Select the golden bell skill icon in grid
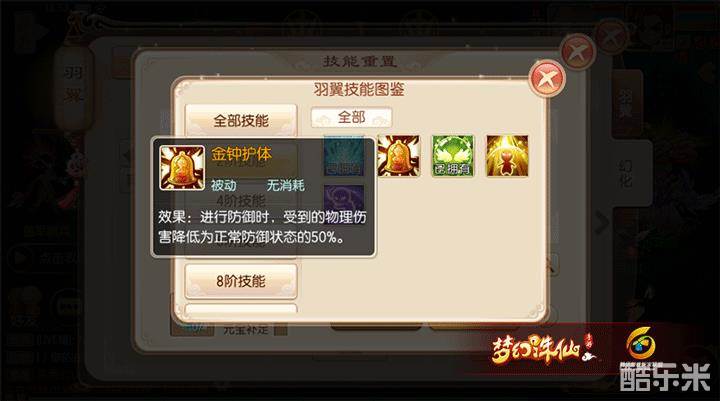The width and height of the screenshot is (720, 401). [399, 156]
